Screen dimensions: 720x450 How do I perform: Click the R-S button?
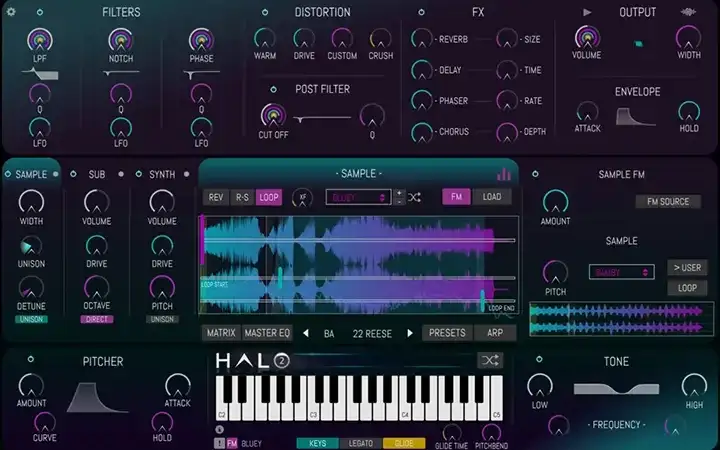tap(242, 197)
